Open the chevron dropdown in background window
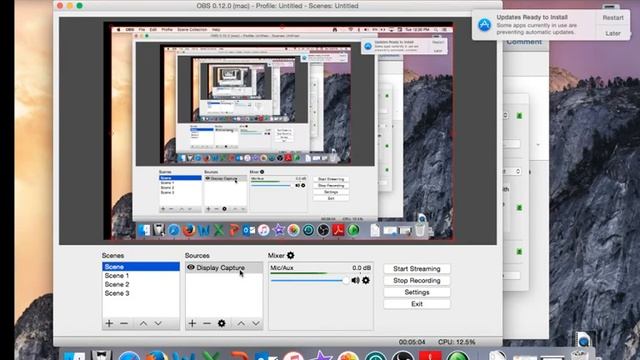 pos(538,145)
